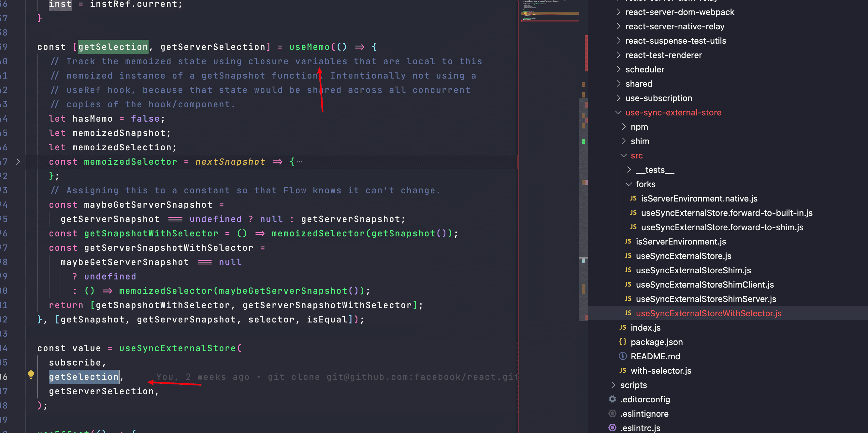Expand the npm folder
Screen dimensions: 868x433
624,127
